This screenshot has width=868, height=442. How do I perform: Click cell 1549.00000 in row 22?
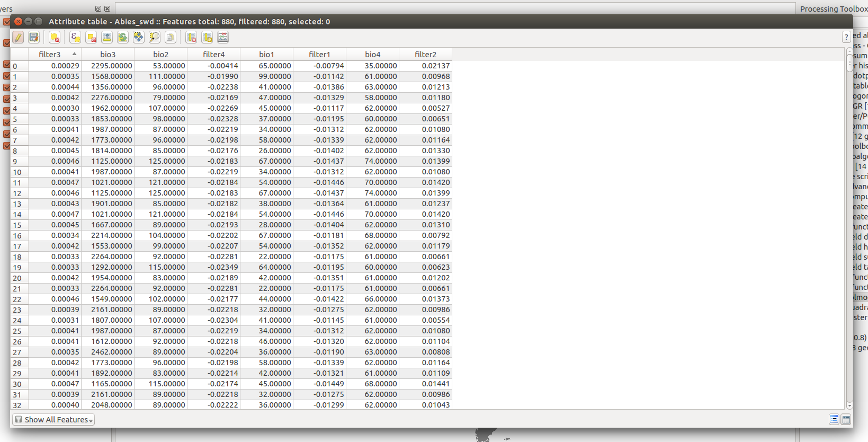pos(108,299)
